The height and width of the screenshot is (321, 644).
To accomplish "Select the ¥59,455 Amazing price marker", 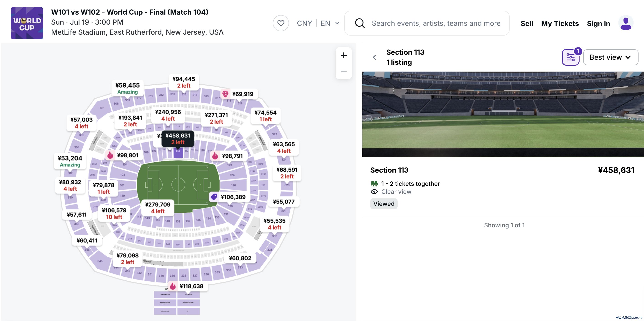I will coord(128,88).
